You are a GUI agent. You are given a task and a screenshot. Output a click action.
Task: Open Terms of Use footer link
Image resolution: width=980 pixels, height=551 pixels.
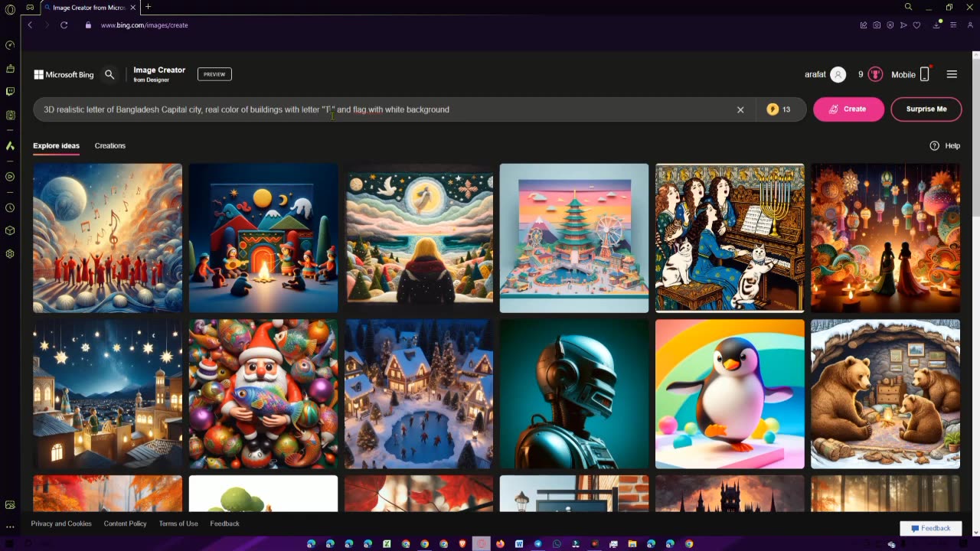pyautogui.click(x=178, y=523)
